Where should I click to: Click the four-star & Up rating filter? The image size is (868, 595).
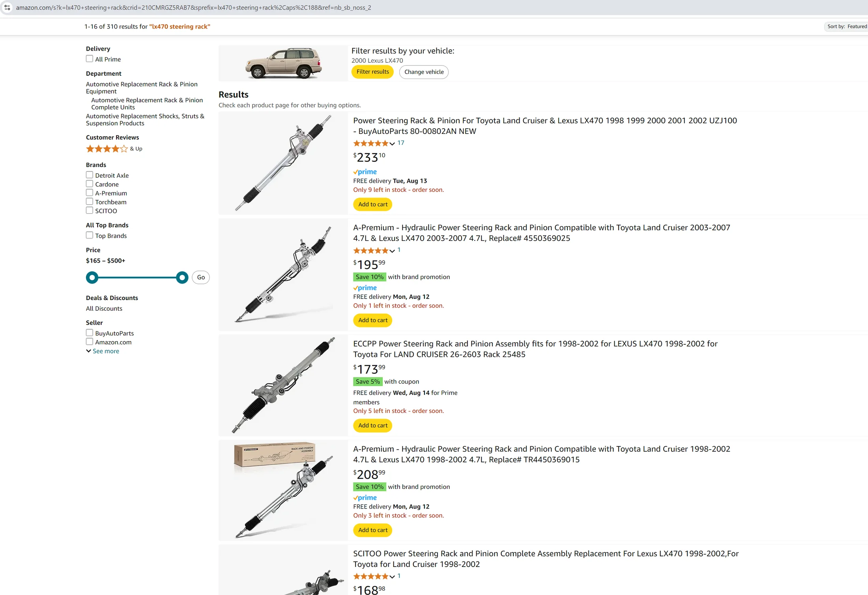[114, 148]
